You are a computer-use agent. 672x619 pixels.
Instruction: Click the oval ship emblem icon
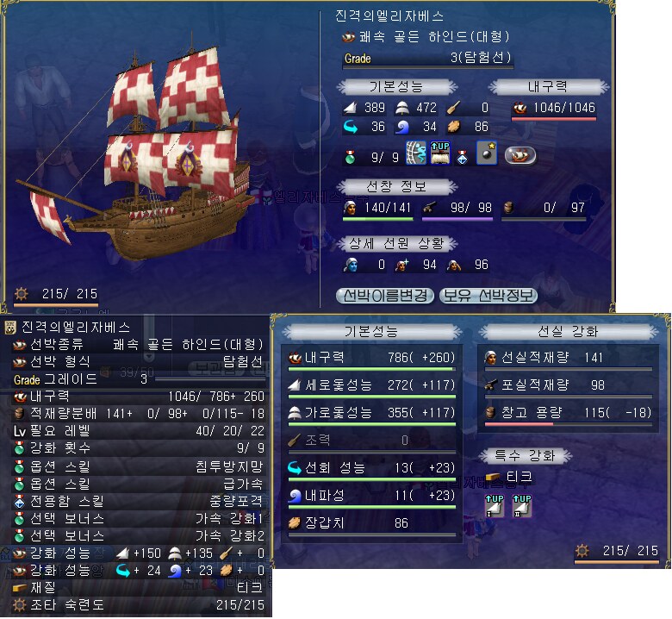point(520,155)
